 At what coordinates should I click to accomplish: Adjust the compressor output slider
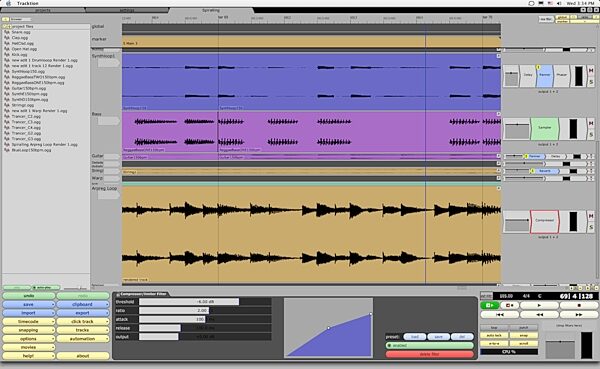tap(205, 337)
